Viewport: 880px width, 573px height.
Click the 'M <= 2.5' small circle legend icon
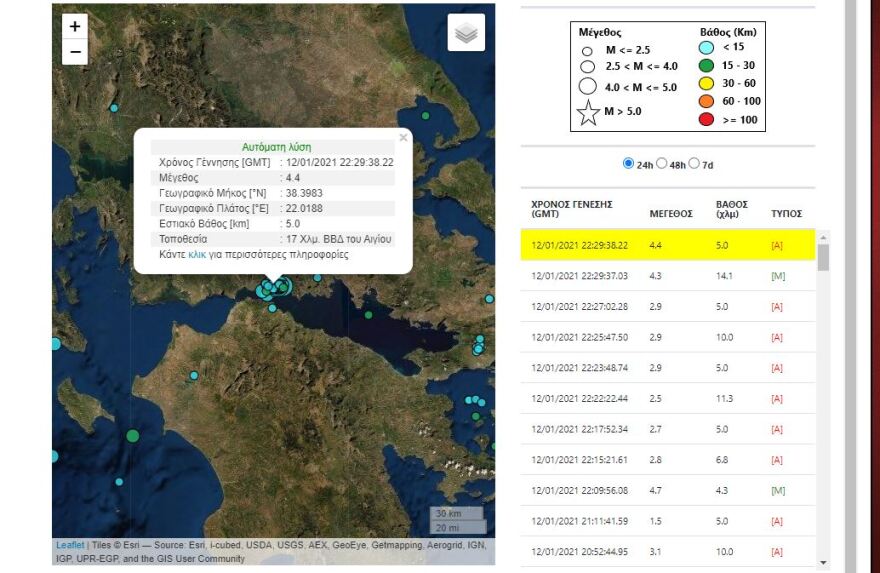(587, 51)
